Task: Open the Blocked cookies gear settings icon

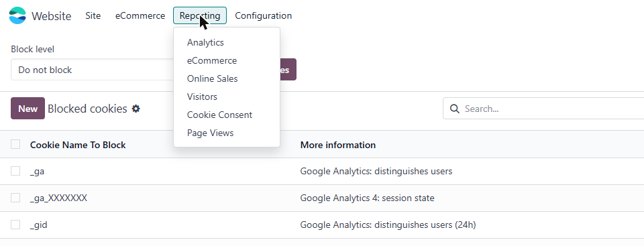Action: click(136, 109)
